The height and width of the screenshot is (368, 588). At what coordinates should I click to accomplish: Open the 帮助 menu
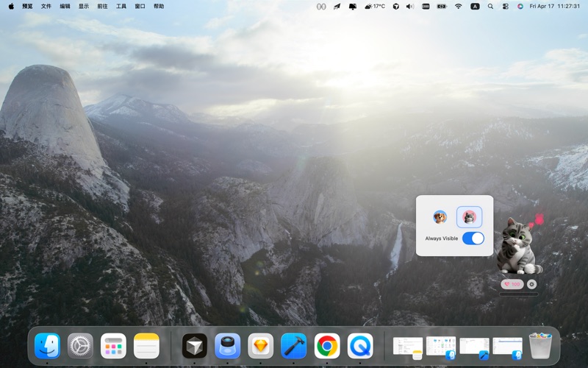tap(159, 7)
